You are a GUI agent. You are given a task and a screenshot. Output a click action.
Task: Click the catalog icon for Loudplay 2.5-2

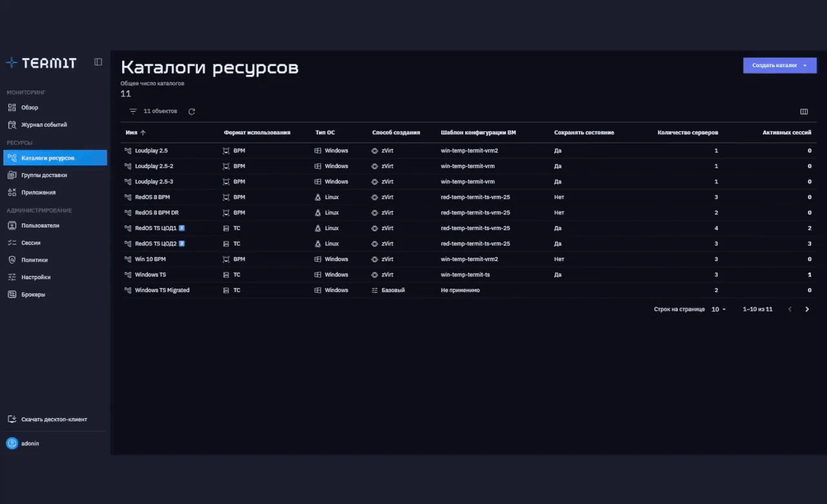128,166
